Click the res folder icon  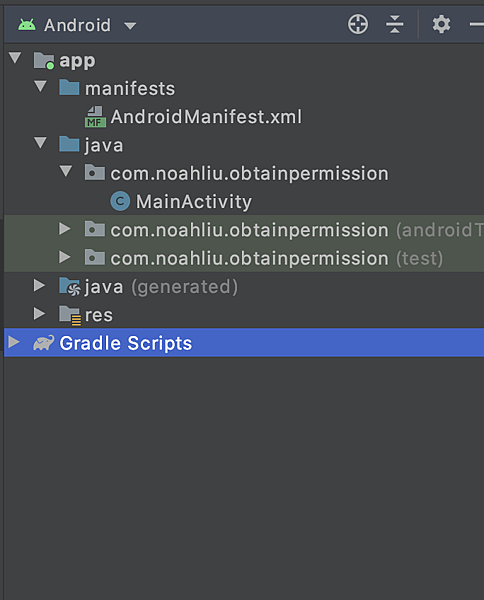pyautogui.click(x=70, y=315)
